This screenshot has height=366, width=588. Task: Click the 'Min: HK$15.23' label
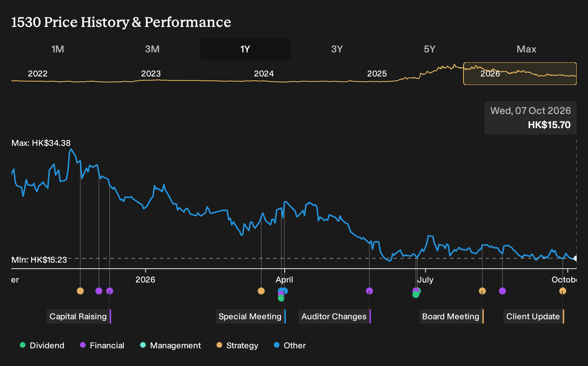(x=39, y=260)
